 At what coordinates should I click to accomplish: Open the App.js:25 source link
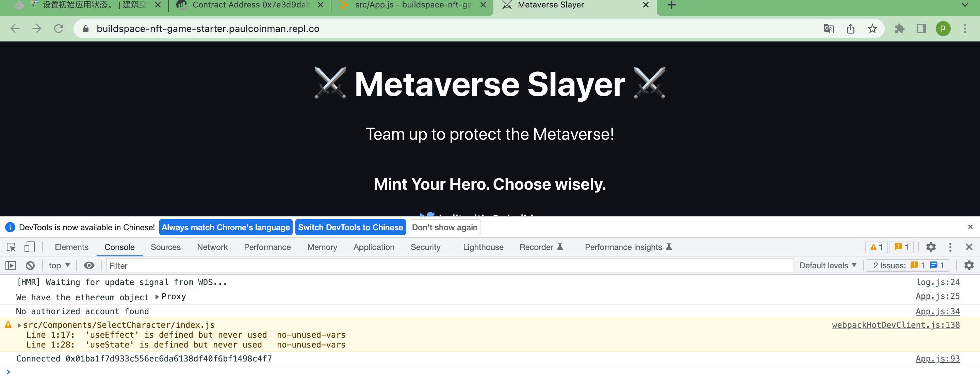[x=937, y=296]
